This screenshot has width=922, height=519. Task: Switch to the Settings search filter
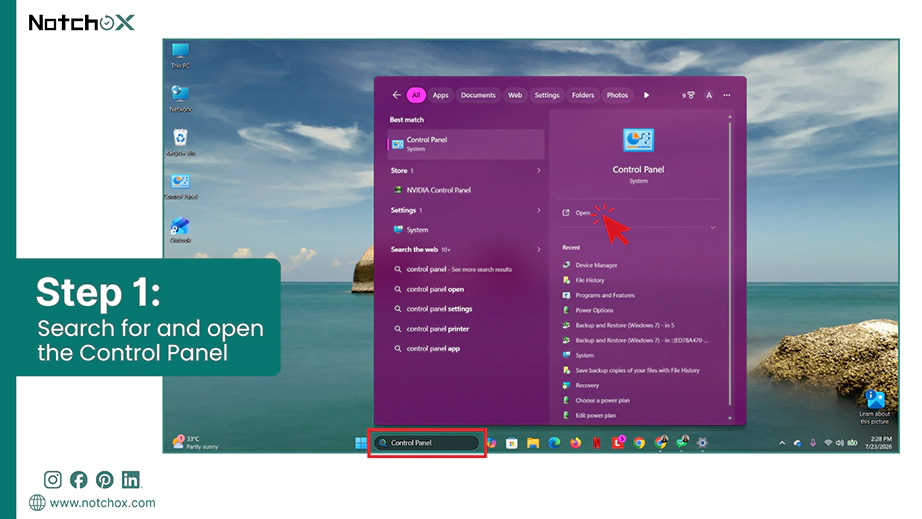pos(547,95)
